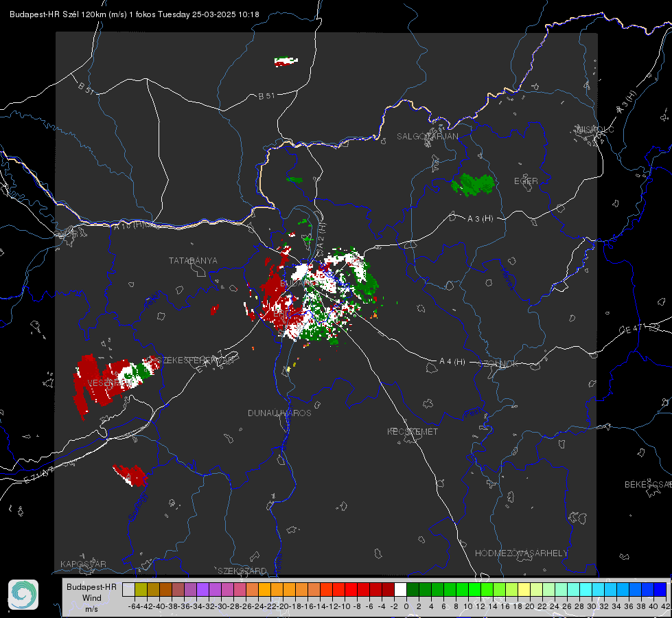Select the deep blue swatch between 40 and 42
This screenshot has height=618, width=672.
[660, 590]
